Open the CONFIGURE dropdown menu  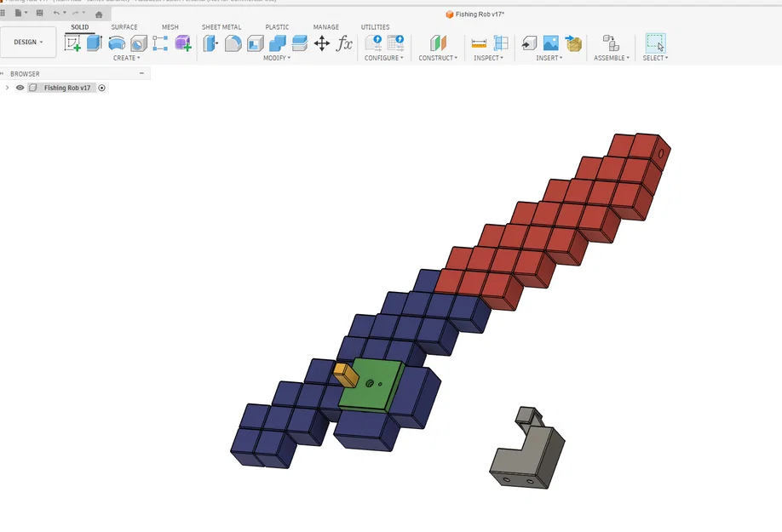pyautogui.click(x=383, y=58)
